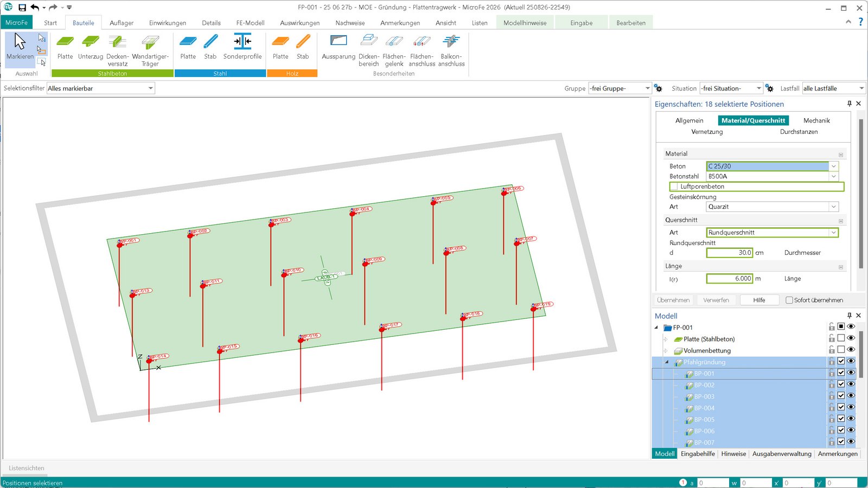Screen dimensions: 868x488
Task: Click the diameter d input field
Action: 729,253
